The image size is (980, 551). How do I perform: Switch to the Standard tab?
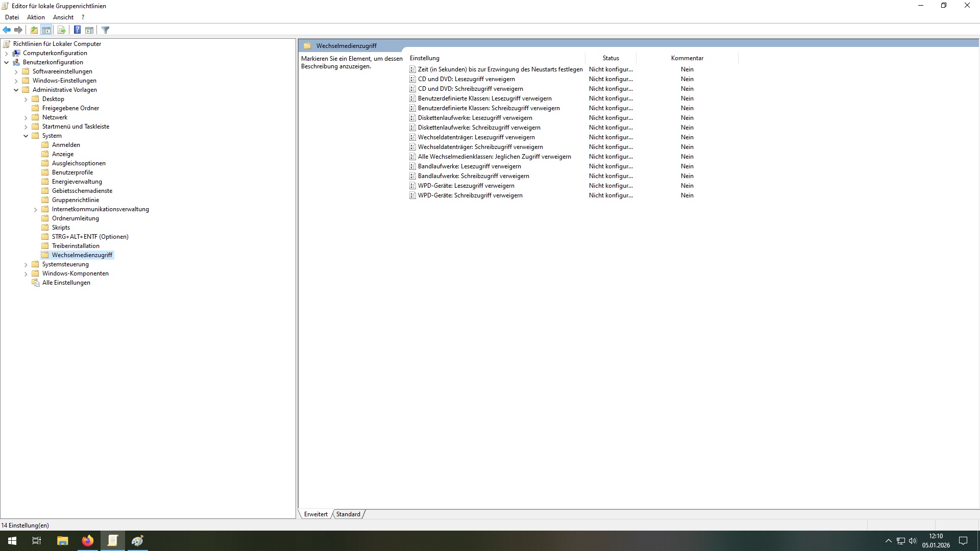348,514
